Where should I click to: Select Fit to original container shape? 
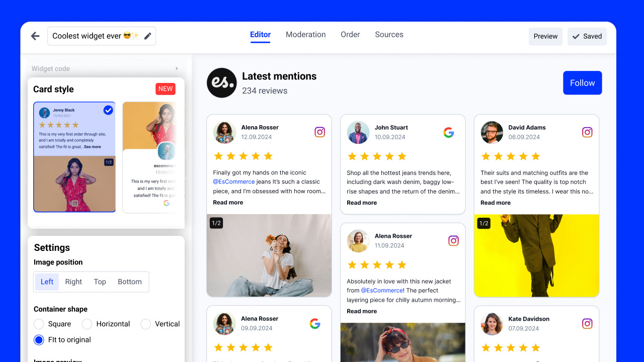pos(39,340)
